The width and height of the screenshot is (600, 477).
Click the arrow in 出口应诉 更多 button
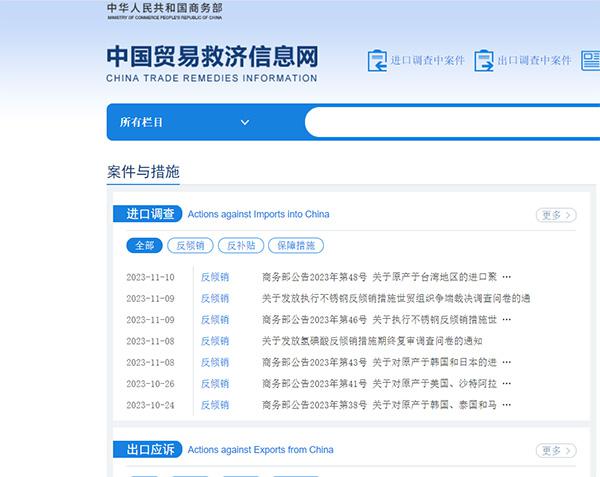click(x=568, y=451)
